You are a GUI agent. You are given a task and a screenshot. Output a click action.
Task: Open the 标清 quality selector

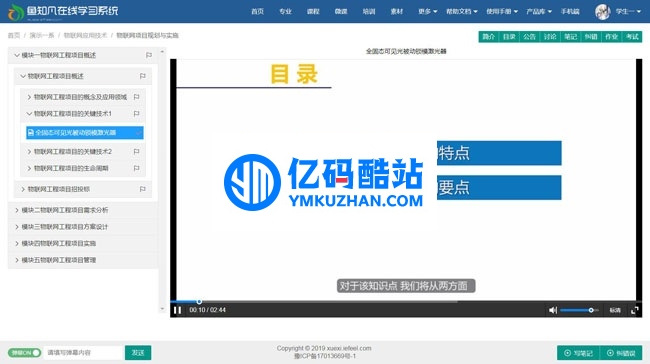tap(615, 310)
